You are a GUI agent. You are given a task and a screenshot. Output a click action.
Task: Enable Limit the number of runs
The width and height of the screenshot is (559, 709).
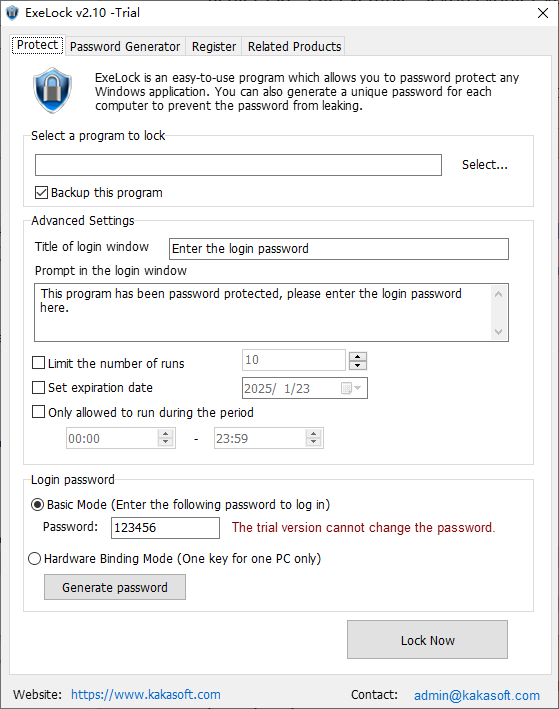pyautogui.click(x=38, y=363)
